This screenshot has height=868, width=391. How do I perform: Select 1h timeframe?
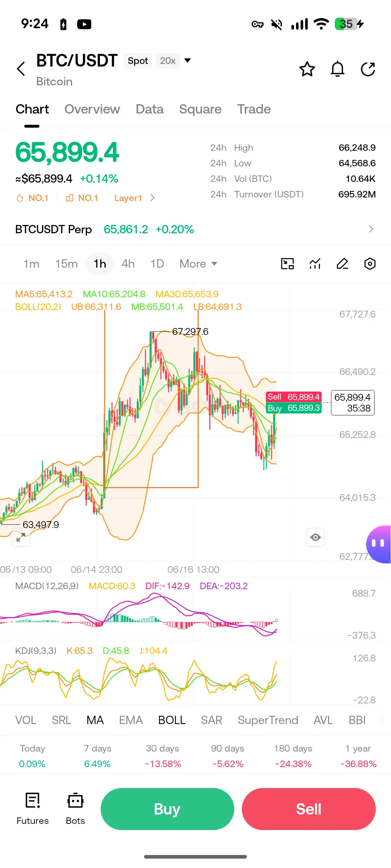pos(100,264)
